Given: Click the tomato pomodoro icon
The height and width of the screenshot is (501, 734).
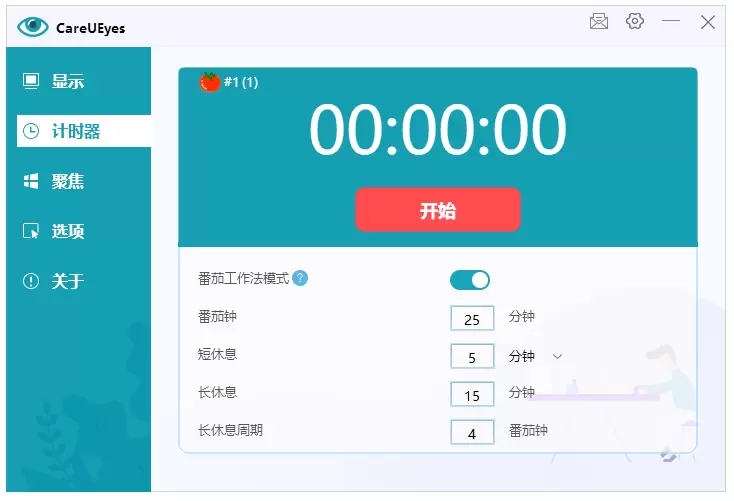Looking at the screenshot, I should (209, 82).
